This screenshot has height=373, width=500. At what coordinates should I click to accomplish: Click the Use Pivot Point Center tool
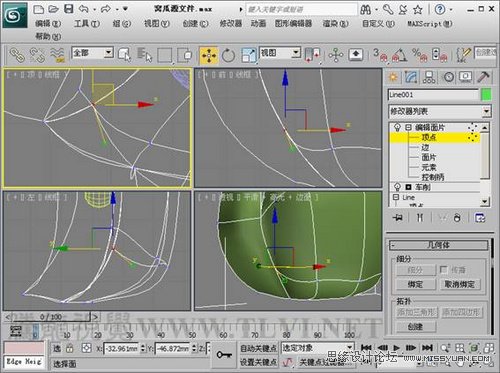(x=313, y=55)
